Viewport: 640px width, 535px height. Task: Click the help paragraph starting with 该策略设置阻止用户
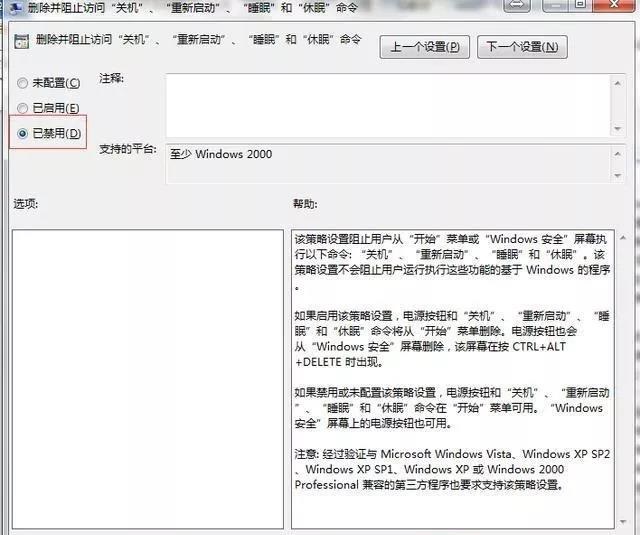452,262
